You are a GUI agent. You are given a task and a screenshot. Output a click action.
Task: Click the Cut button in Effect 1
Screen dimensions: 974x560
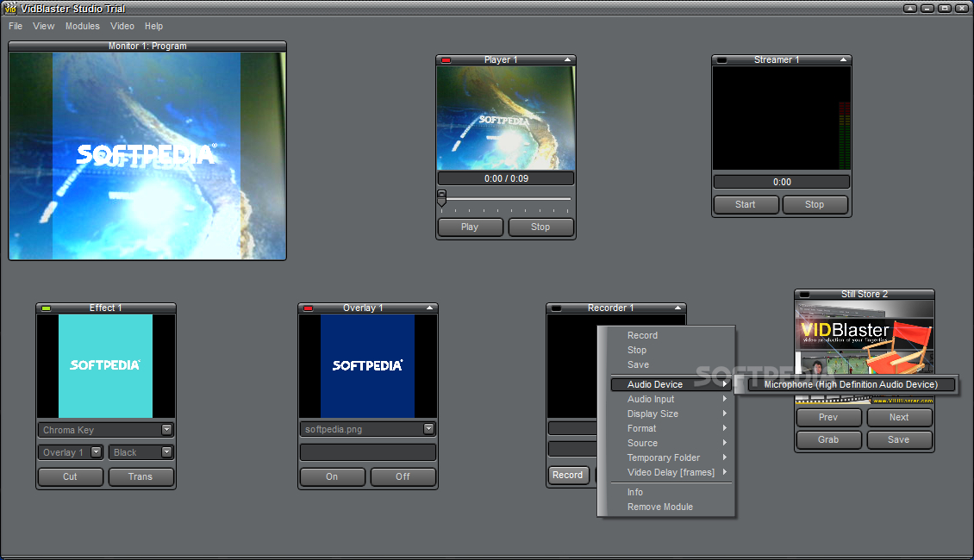[70, 476]
